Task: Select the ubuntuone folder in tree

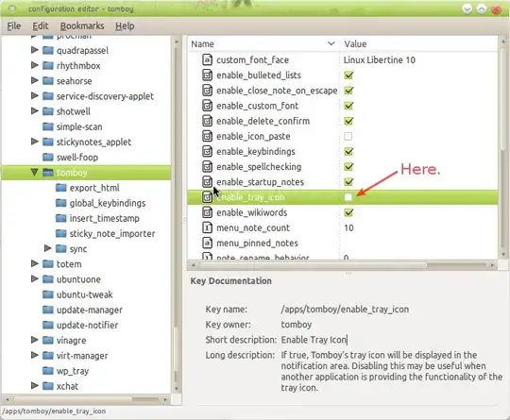Action: point(78,279)
